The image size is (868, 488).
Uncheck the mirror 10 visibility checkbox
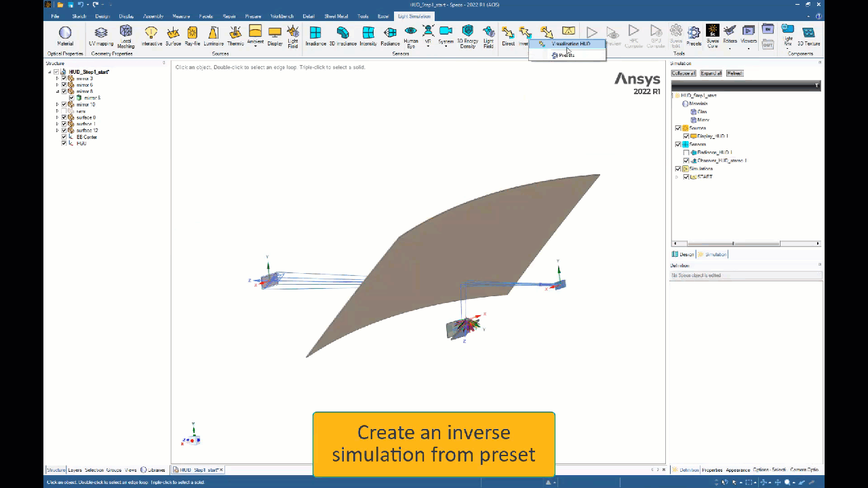pyautogui.click(x=64, y=104)
